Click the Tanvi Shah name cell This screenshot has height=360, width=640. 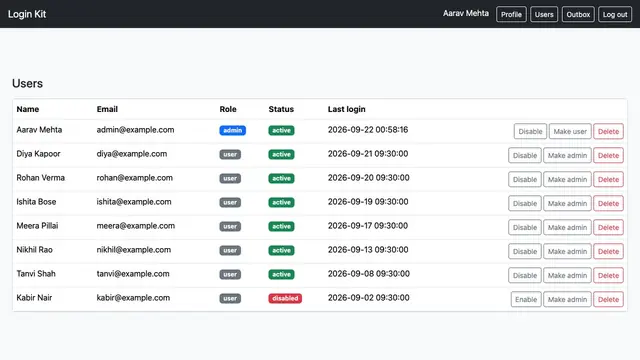click(x=36, y=274)
